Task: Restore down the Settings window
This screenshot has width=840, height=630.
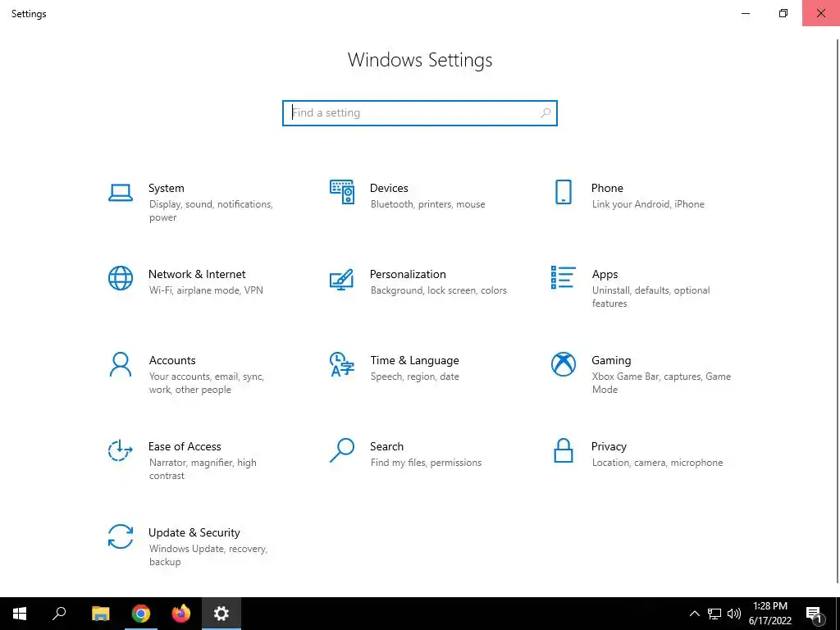Action: point(783,13)
